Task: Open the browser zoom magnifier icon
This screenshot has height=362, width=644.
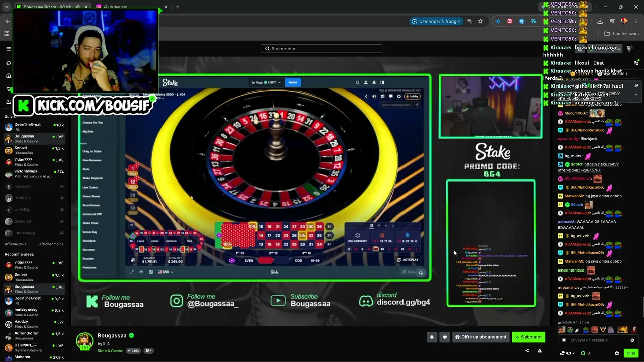Action: click(469, 21)
